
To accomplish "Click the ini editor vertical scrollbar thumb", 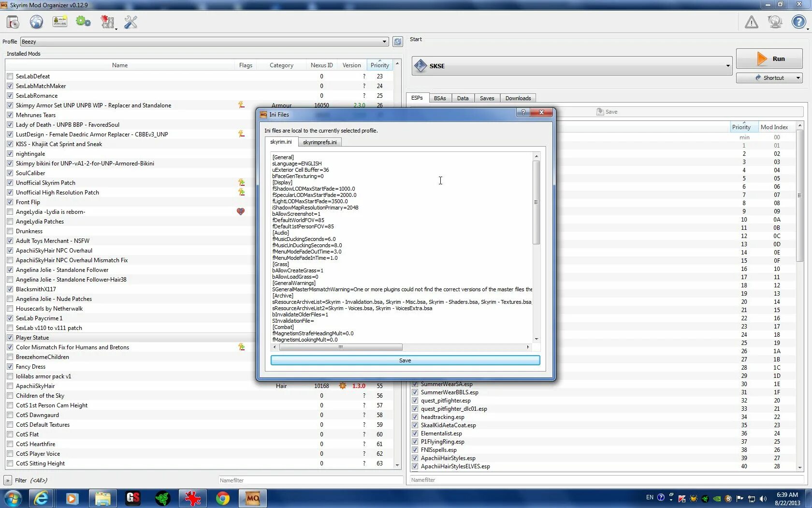I will click(x=536, y=202).
